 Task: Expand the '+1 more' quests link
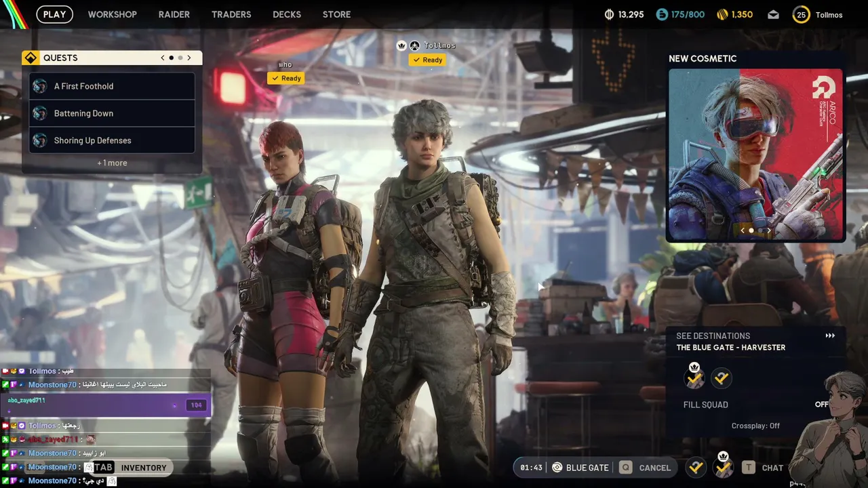click(112, 163)
